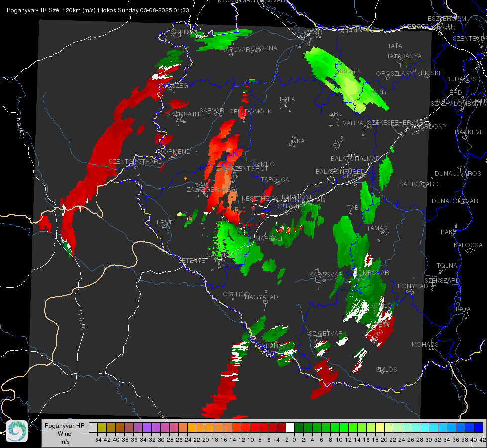
Task: Select the A 9 (AT) road label
Action: point(20,129)
